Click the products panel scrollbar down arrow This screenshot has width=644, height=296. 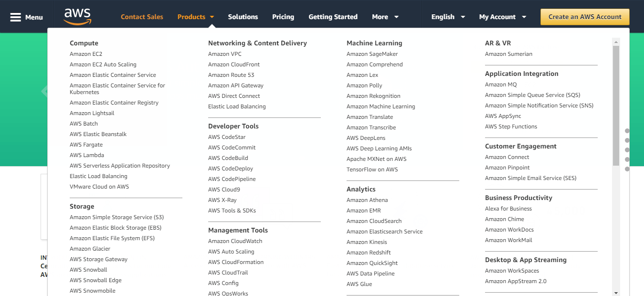[x=616, y=293]
